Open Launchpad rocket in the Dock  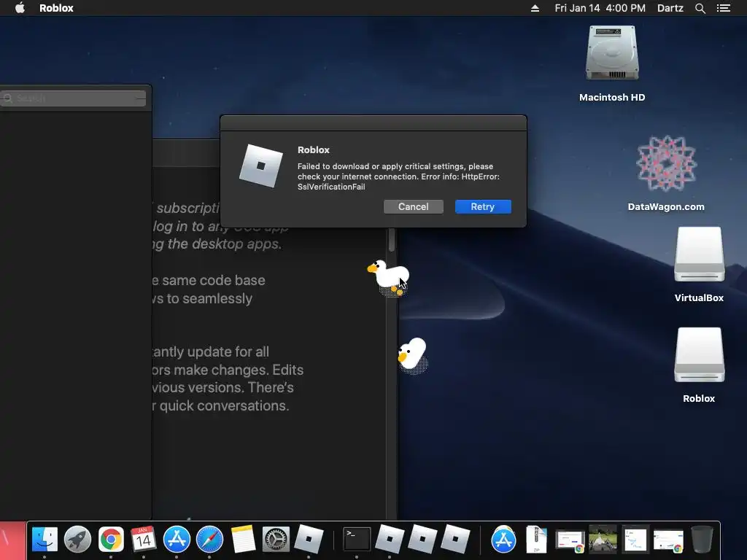pyautogui.click(x=77, y=540)
